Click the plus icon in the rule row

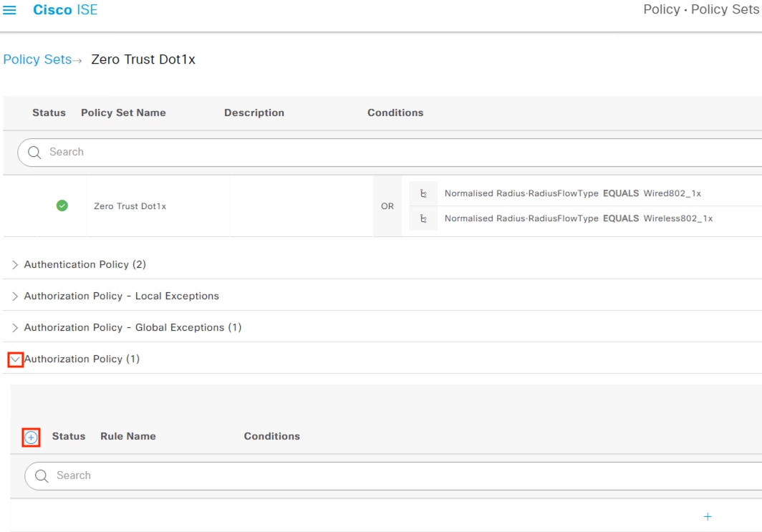708,516
